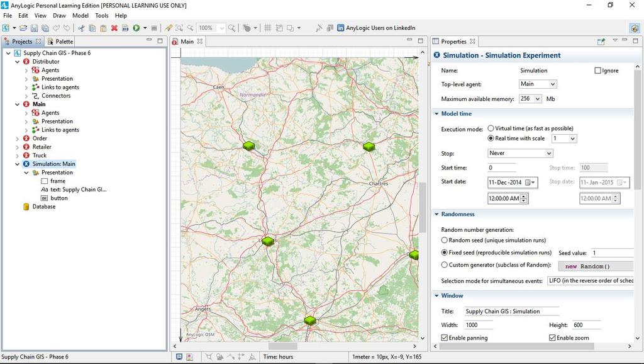Image resolution: width=644 pixels, height=364 pixels.
Task: Tick the Ignore checkbox
Action: pos(597,71)
